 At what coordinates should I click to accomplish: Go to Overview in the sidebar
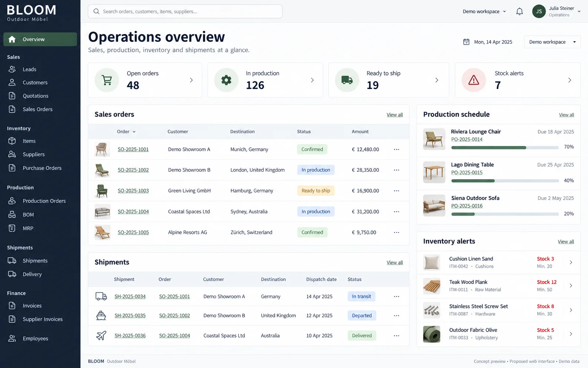tap(40, 39)
